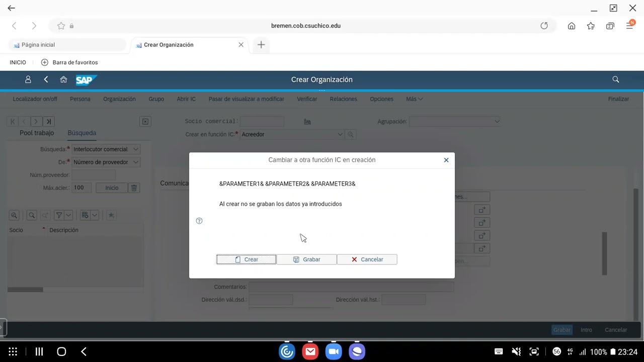Screen dimensions: 644x362
Task: Select the Organización toolbar item
Action: tap(119, 99)
